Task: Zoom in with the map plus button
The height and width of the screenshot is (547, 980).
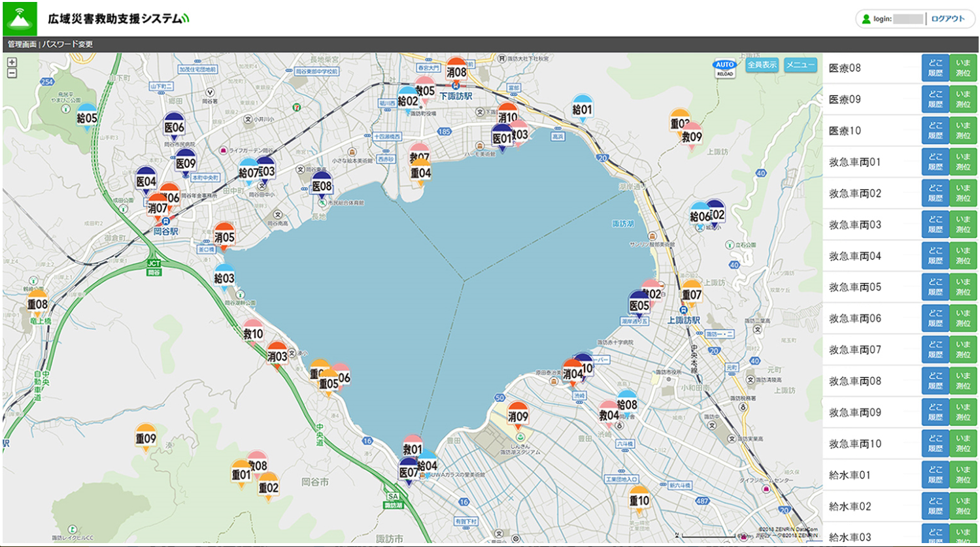Action: tap(12, 63)
